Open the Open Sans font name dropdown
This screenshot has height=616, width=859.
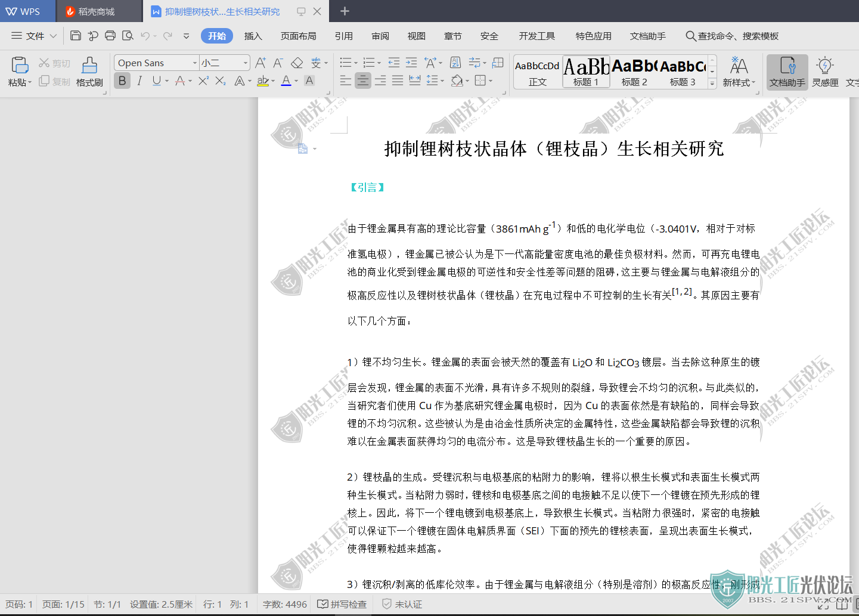(195, 63)
